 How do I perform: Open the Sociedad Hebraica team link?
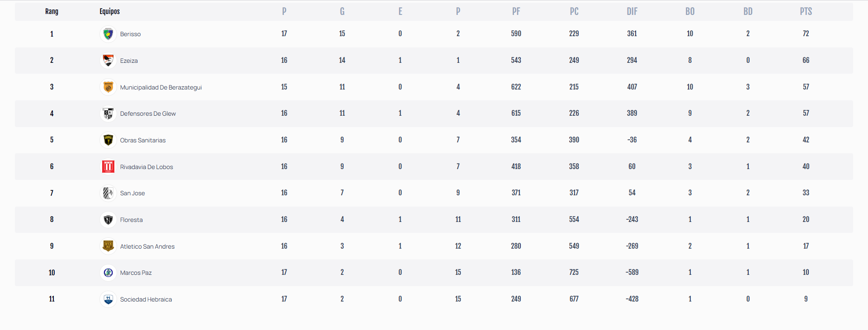pyautogui.click(x=146, y=299)
